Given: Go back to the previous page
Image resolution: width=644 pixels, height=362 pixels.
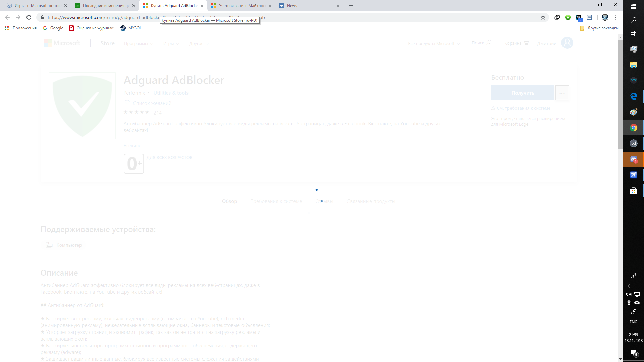Looking at the screenshot, I should click(7, 17).
